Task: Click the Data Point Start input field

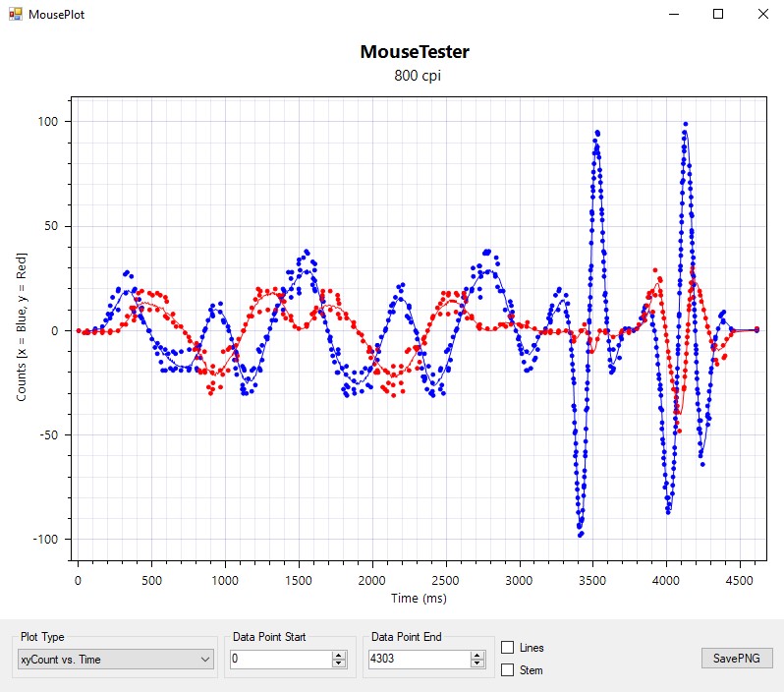Action: tap(280, 660)
